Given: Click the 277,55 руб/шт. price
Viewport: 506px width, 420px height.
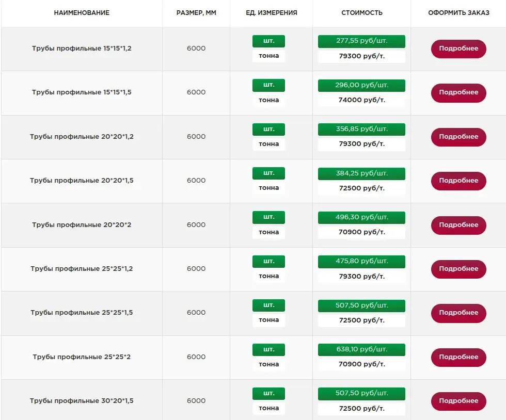Looking at the screenshot, I should point(361,41).
